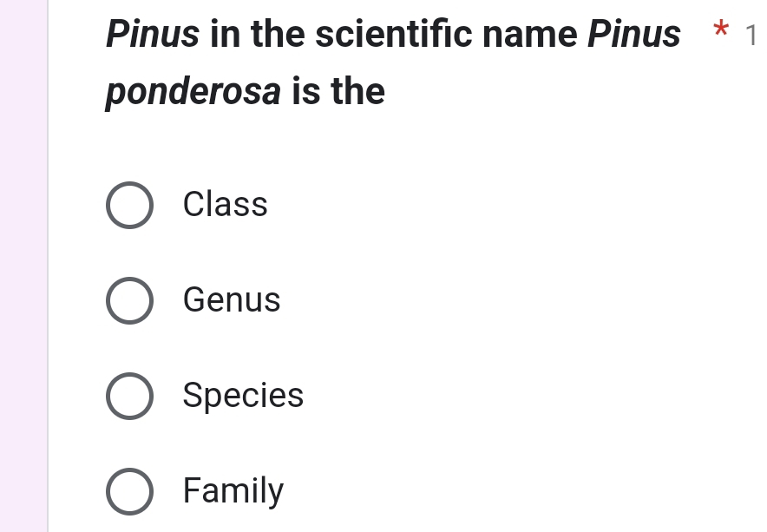The image size is (767, 532).
Task: Mark Species as your answer
Action: point(128,396)
